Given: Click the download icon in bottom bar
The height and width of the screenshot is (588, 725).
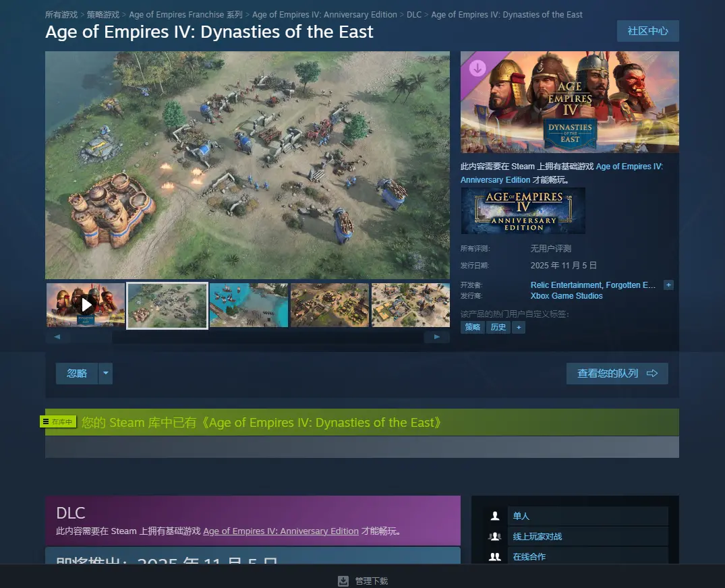Looking at the screenshot, I should pyautogui.click(x=343, y=581).
